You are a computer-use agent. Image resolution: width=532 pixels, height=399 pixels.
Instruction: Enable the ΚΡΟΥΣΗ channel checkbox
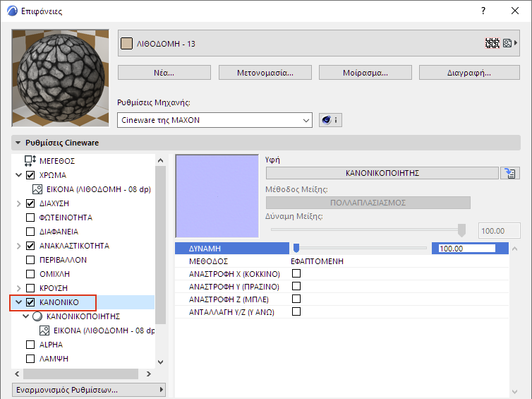pos(30,288)
